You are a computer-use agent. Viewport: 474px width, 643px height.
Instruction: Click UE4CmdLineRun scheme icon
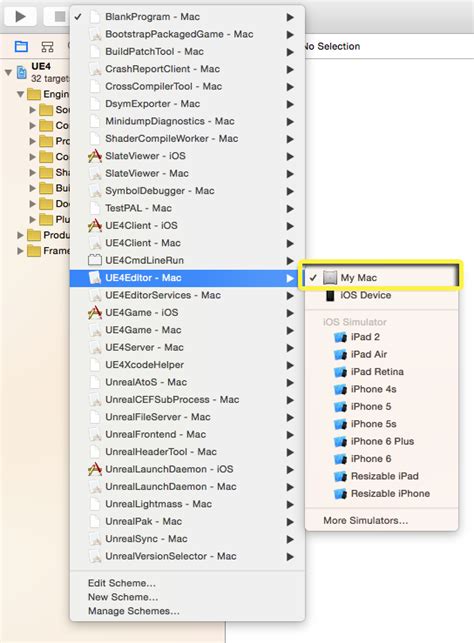click(x=95, y=260)
